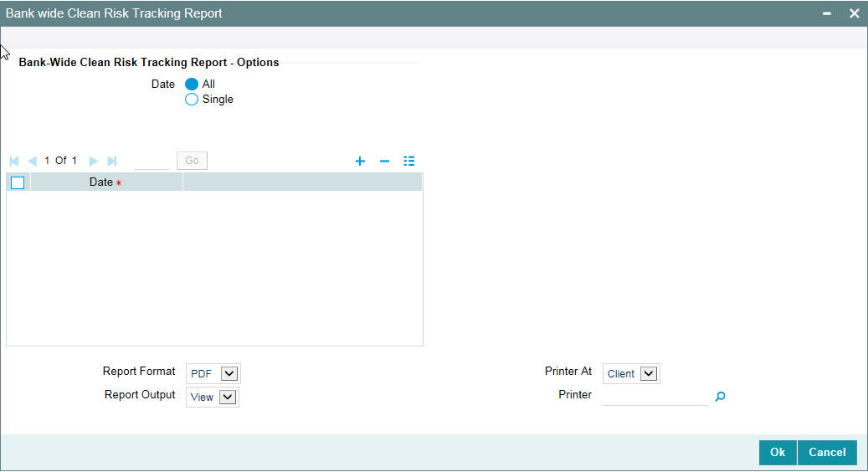Click the Go button
Screen dimensions: 868x472
pyautogui.click(x=192, y=161)
